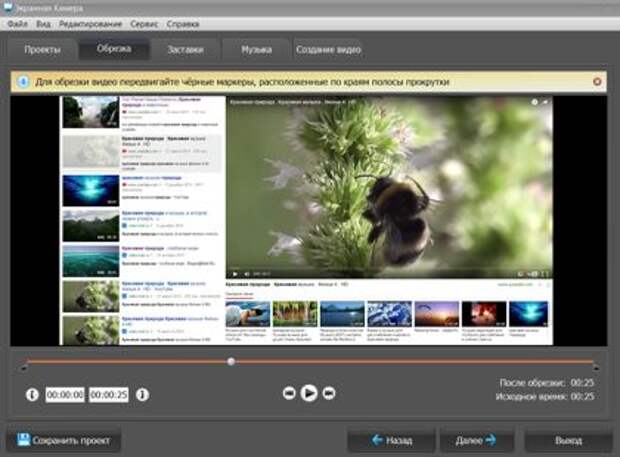620x457 pixels.
Task: Click the sleeping woman thumbnail below player
Action: pos(248,314)
